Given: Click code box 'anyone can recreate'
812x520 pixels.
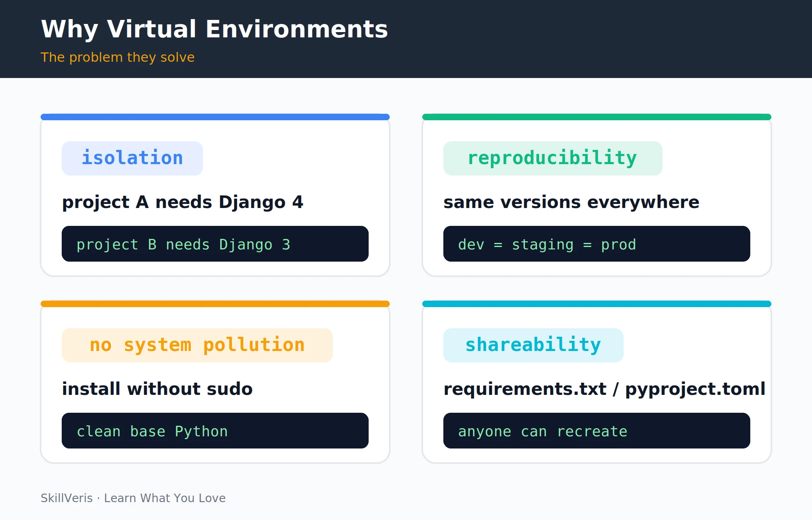Looking at the screenshot, I should pos(597,431).
